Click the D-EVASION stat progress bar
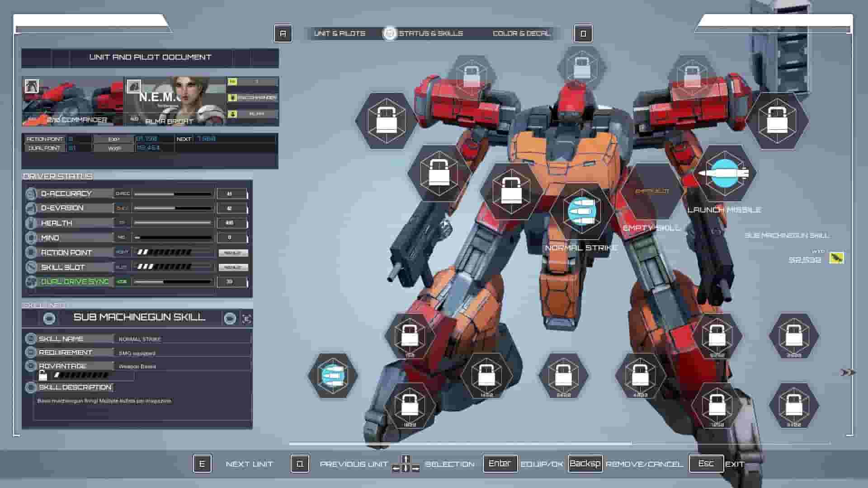 pyautogui.click(x=172, y=208)
